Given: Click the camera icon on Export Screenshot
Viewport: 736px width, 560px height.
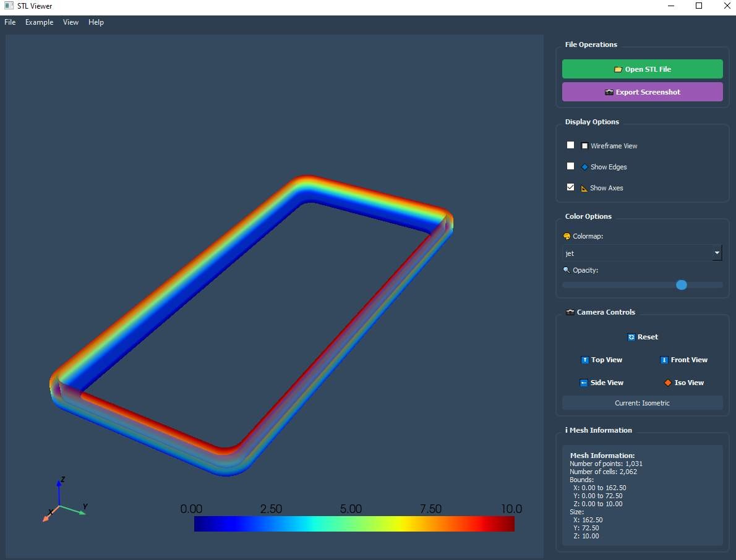Looking at the screenshot, I should pos(609,92).
